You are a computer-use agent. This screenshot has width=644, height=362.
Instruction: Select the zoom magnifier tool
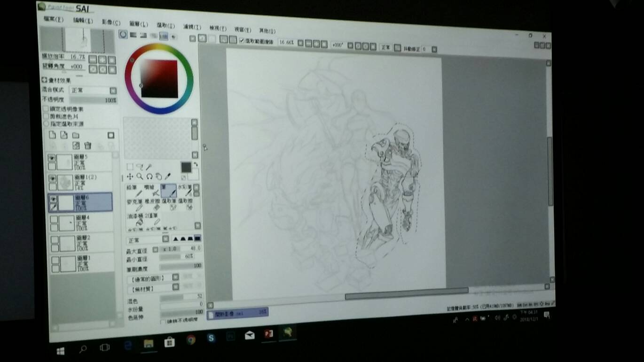point(140,177)
